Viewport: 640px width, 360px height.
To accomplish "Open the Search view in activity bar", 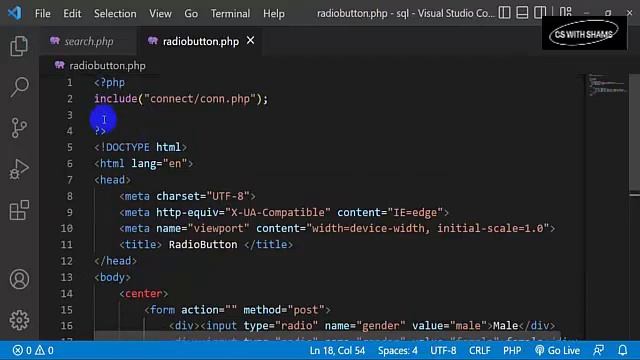I will [19, 87].
